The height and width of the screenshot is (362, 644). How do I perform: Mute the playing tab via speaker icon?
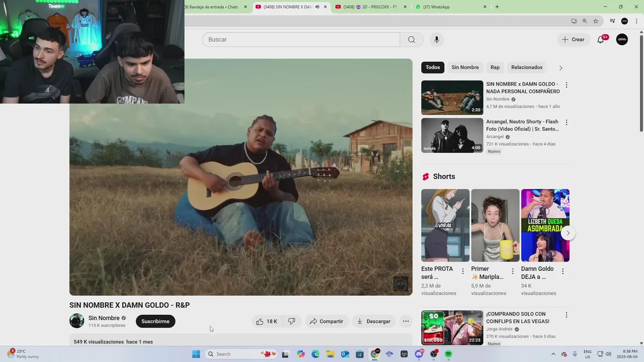(317, 7)
